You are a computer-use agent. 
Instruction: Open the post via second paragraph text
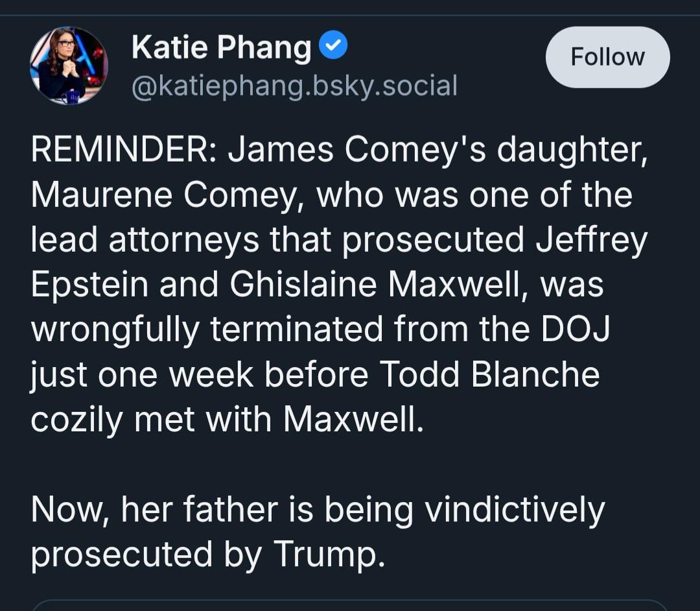[318, 533]
